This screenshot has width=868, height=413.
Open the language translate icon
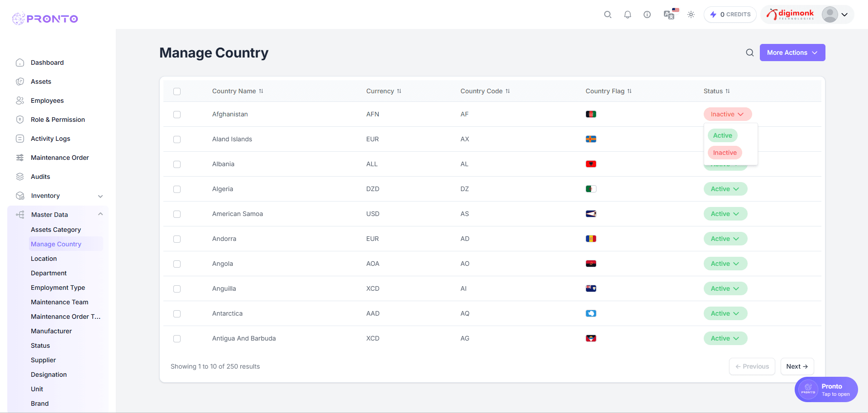pyautogui.click(x=669, y=14)
